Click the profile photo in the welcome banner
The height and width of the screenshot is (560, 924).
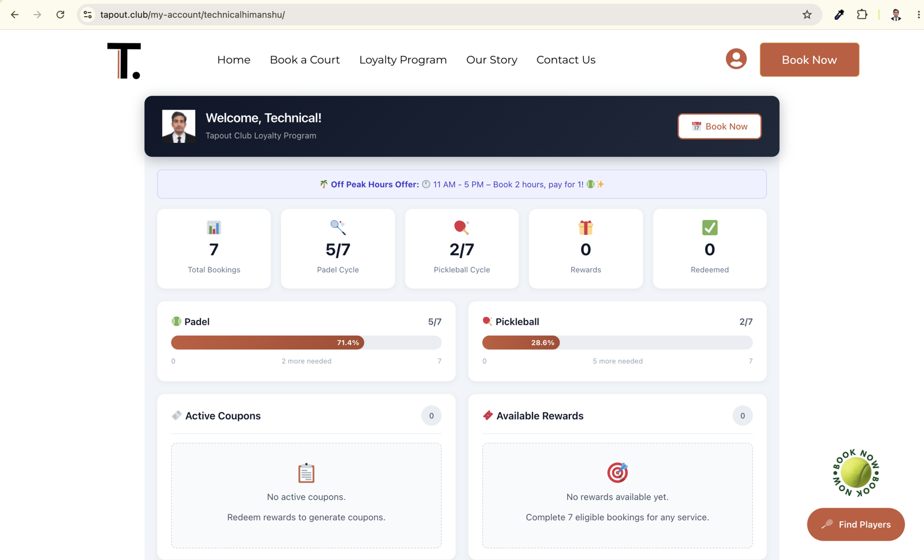pos(178,126)
